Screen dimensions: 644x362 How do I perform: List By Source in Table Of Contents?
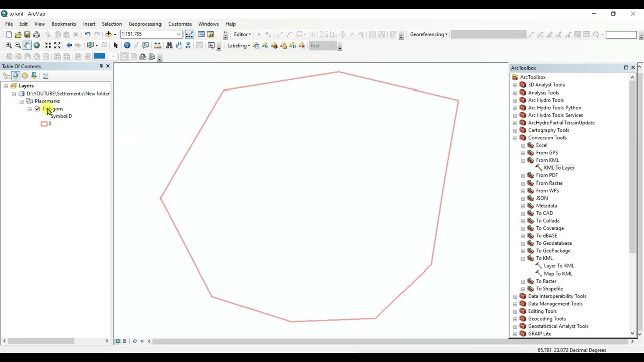pyautogui.click(x=15, y=76)
